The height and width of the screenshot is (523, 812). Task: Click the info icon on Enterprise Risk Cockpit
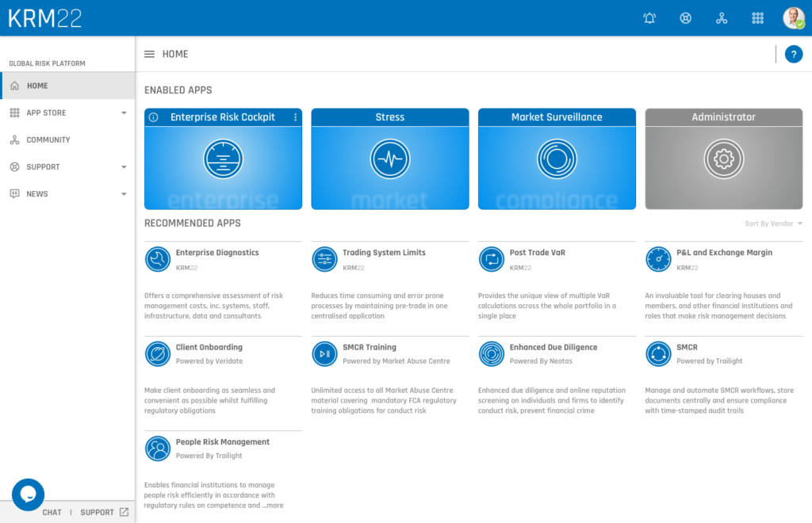[154, 117]
